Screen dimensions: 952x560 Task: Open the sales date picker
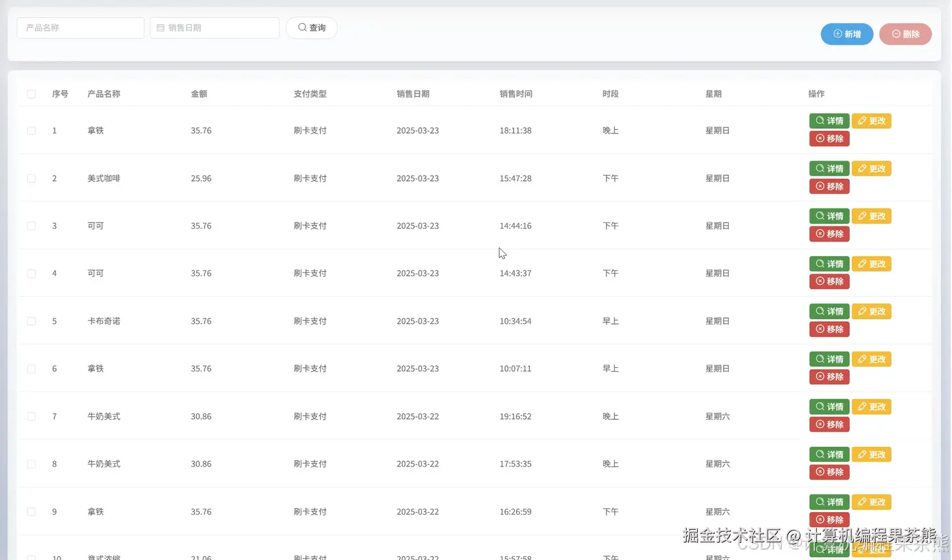(x=214, y=28)
